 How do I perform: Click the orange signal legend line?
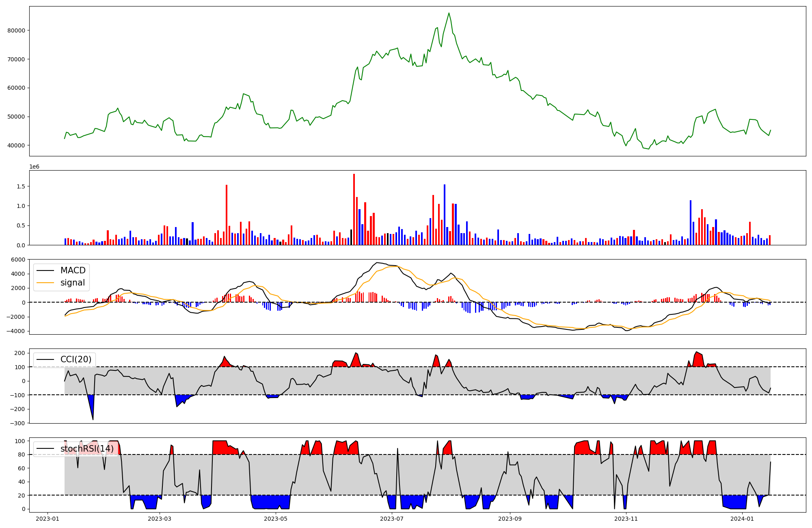pyautogui.click(x=45, y=283)
